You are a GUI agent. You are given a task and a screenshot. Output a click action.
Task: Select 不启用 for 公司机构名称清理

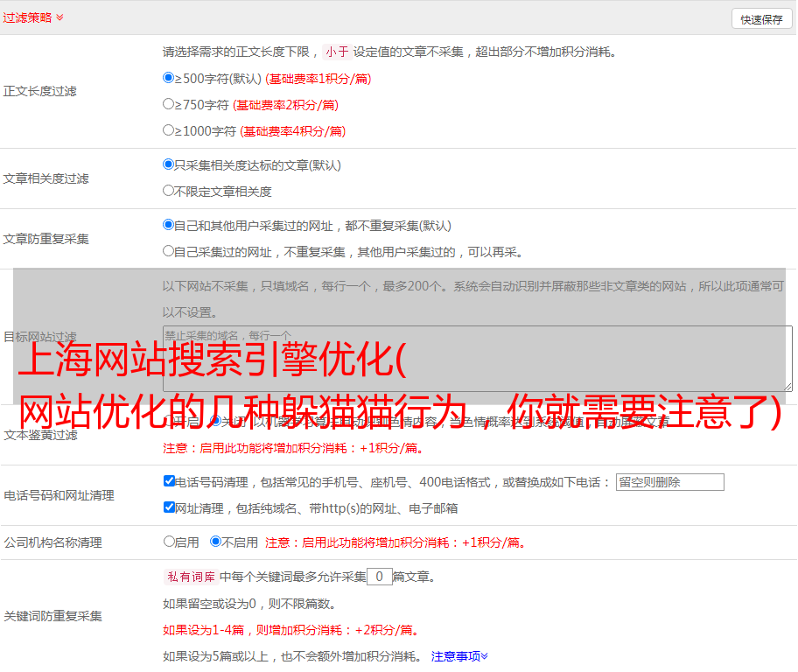(215, 542)
